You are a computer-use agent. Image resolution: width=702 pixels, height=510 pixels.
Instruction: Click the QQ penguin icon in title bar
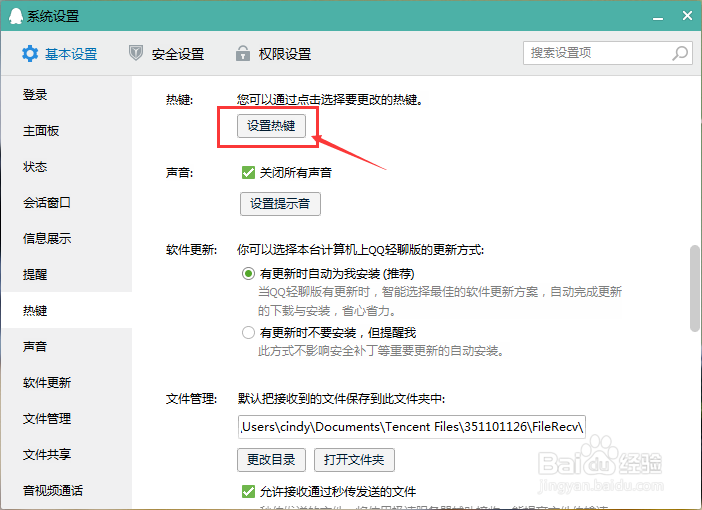pos(16,16)
